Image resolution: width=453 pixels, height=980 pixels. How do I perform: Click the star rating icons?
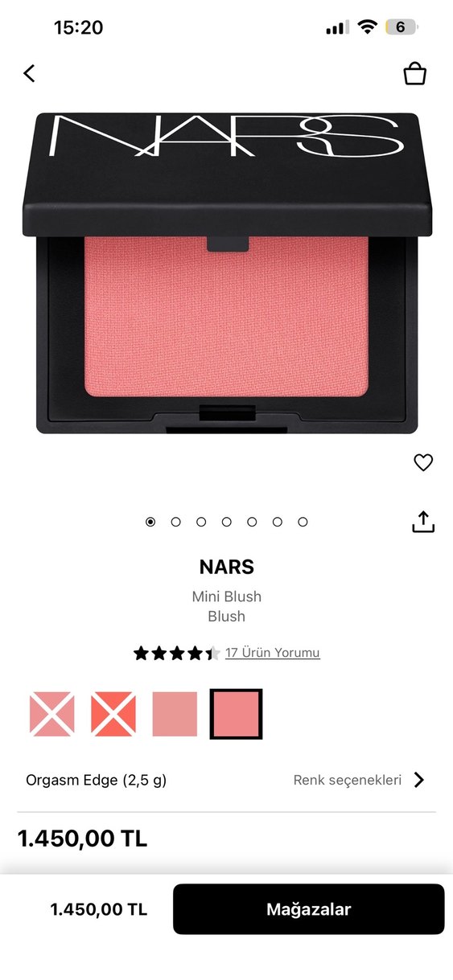[x=177, y=653]
